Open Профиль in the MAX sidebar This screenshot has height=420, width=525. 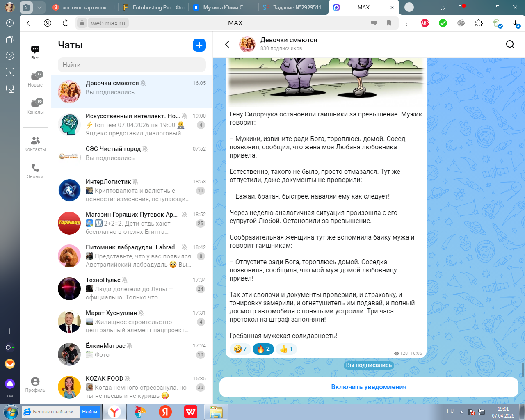[35, 385]
